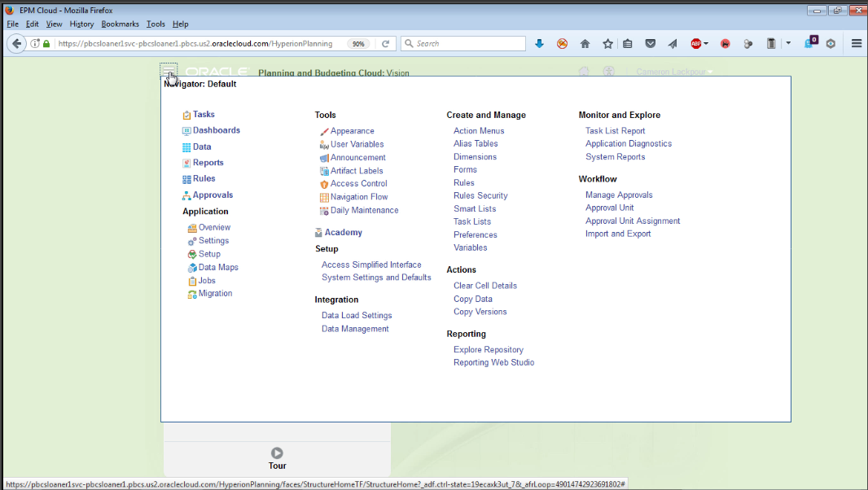This screenshot has width=868, height=490.
Task: Open Application Diagnostics link
Action: pyautogui.click(x=629, y=143)
